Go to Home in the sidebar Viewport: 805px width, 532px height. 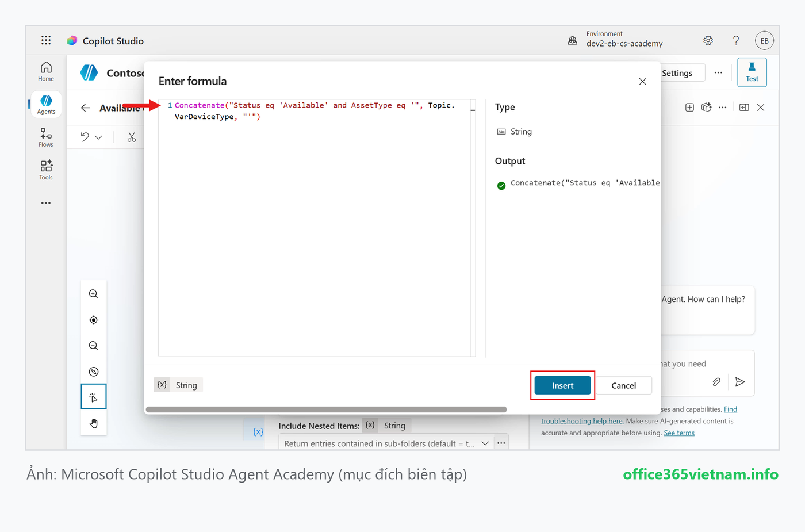46,72
